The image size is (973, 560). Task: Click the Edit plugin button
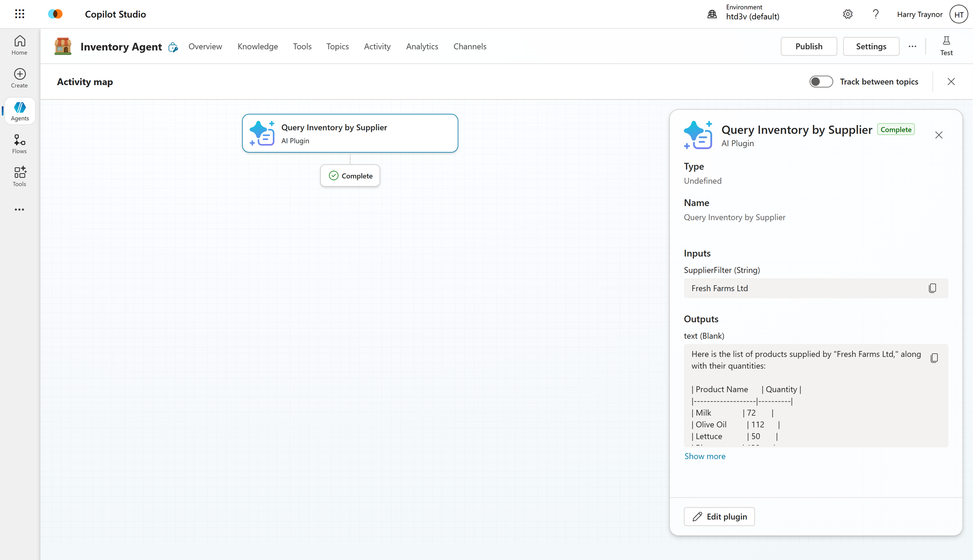click(x=719, y=517)
